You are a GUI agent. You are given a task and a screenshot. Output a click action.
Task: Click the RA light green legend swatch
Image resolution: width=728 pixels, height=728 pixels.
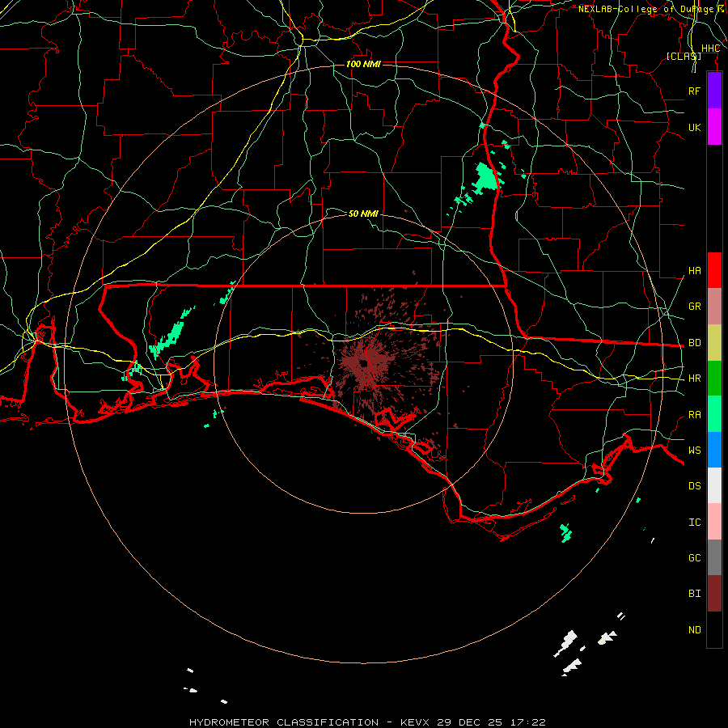point(714,414)
